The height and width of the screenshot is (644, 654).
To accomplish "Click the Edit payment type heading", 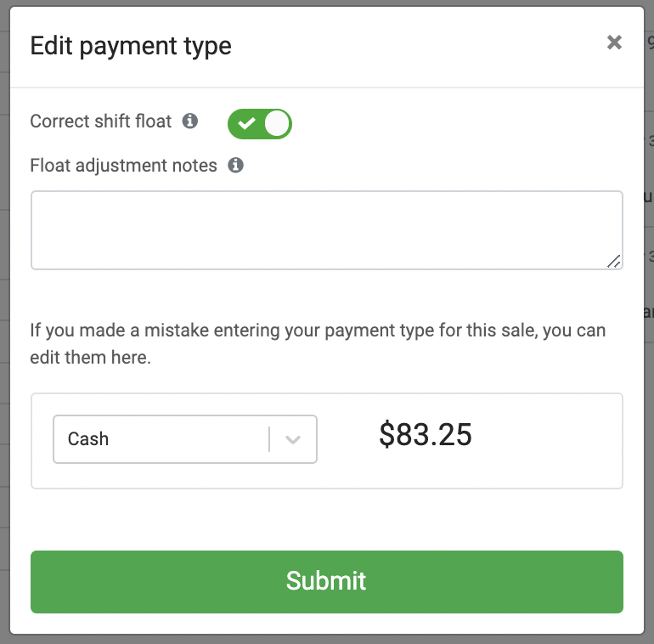I will tap(131, 45).
